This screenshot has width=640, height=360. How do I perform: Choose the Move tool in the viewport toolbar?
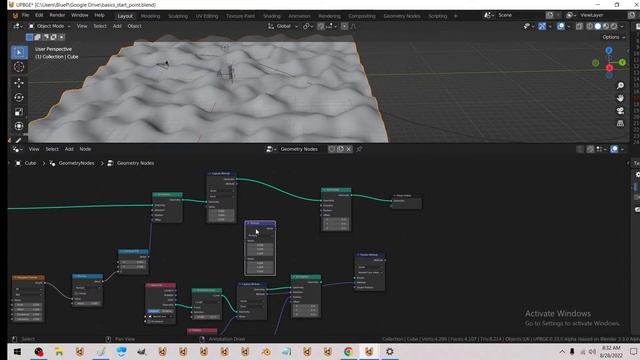tap(19, 83)
